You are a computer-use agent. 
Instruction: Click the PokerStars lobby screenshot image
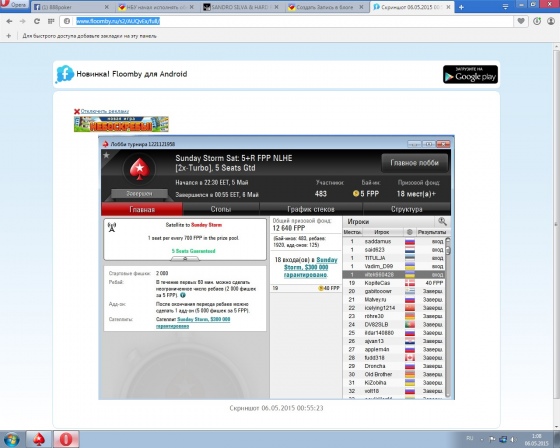pyautogui.click(x=276, y=267)
